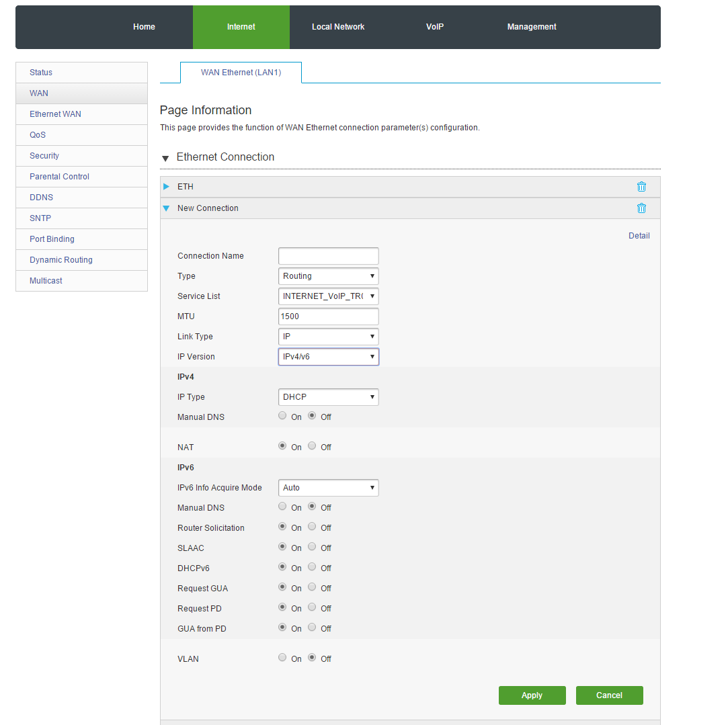The width and height of the screenshot is (728, 725).
Task: Open Ethernet WAN in the sidebar
Action: tap(82, 114)
